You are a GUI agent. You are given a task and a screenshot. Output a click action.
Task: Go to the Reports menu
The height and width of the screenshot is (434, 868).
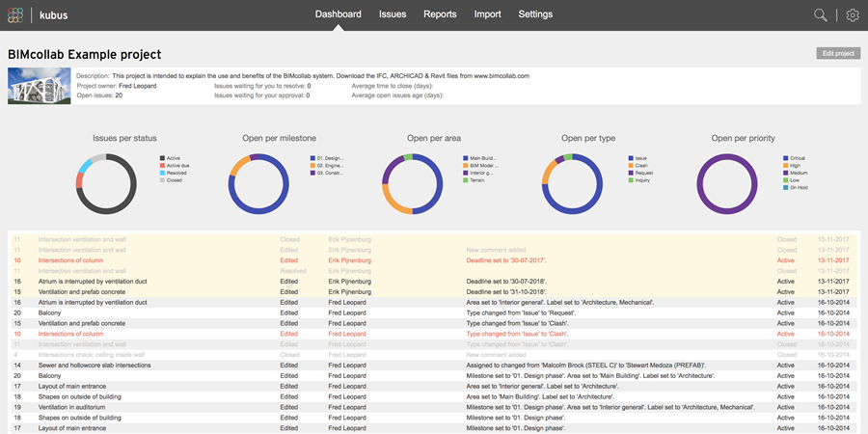coord(440,14)
